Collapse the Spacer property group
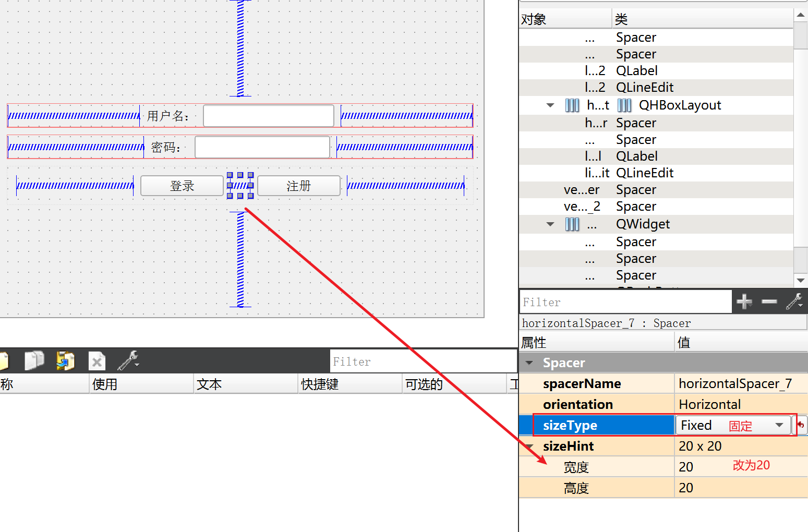This screenshot has width=808, height=532. 529,362
